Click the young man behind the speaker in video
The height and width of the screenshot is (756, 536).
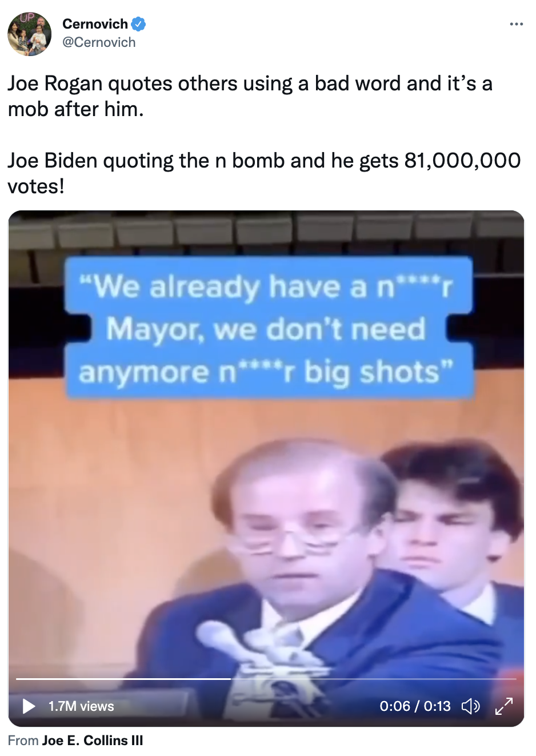tap(451, 526)
